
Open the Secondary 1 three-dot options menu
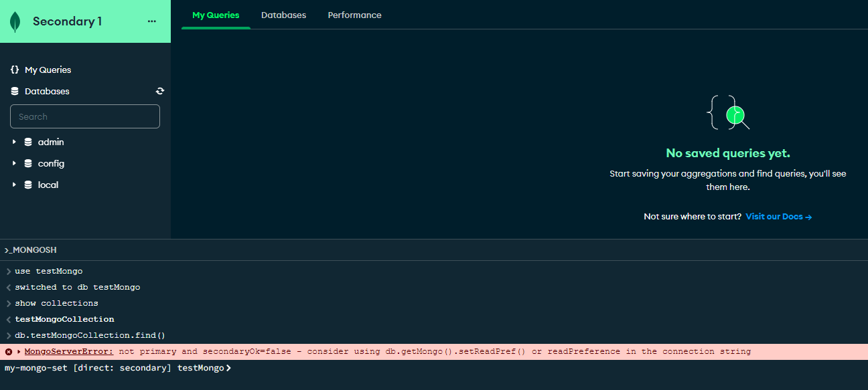coord(151,21)
